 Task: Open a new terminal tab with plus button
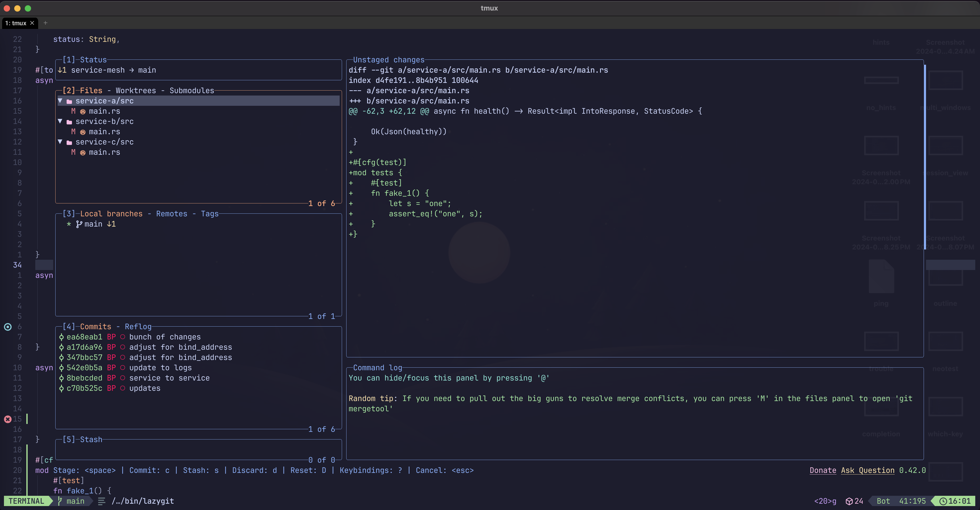pos(45,23)
